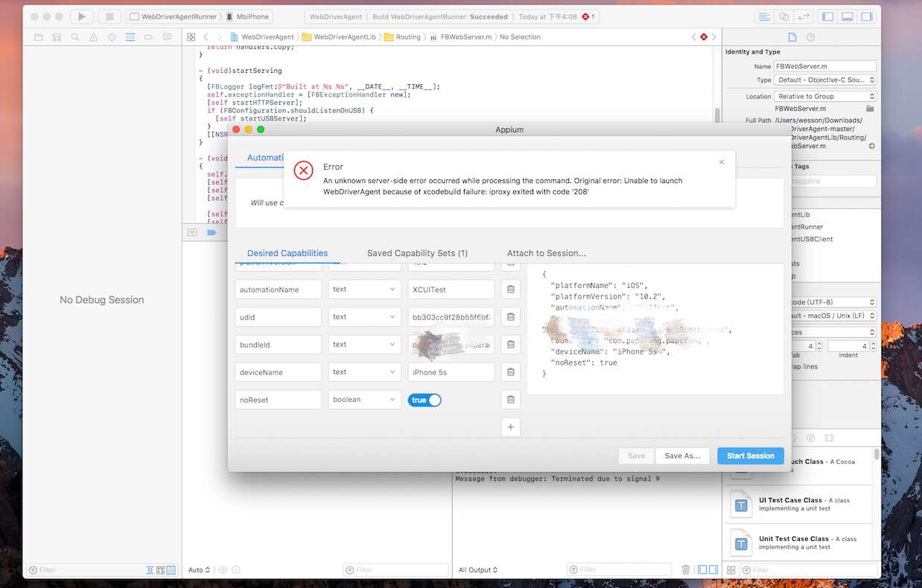Open the Issue navigator warning icon
Image resolution: width=922 pixels, height=588 pixels.
click(93, 36)
